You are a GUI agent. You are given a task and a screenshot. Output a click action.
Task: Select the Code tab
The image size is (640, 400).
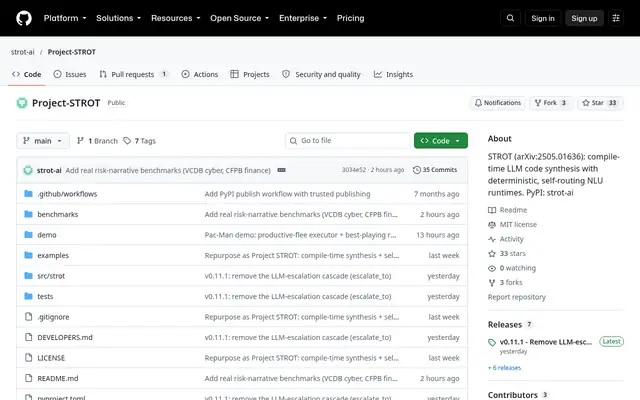click(27, 74)
